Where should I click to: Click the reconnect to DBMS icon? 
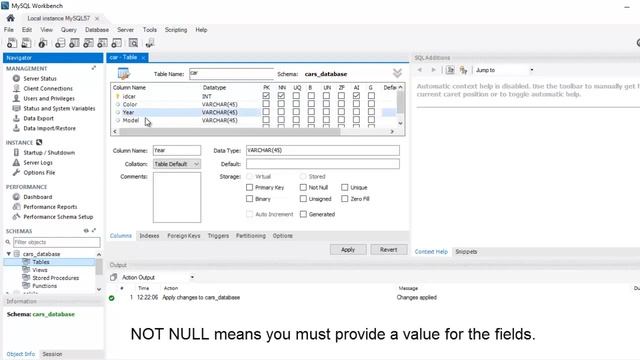(x=150, y=43)
